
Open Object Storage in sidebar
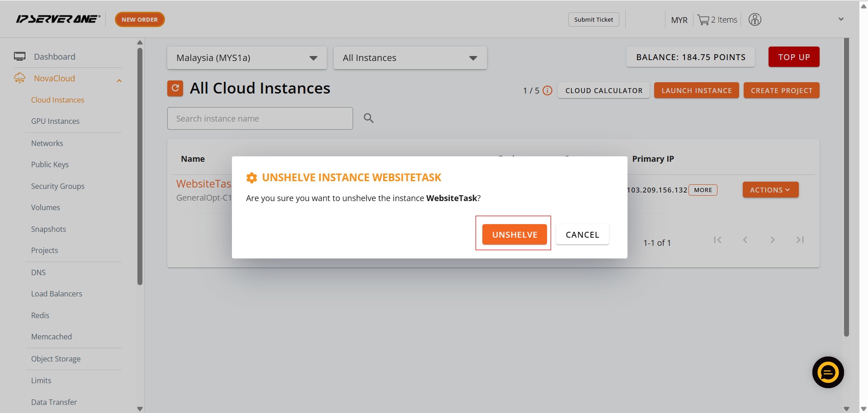56,359
